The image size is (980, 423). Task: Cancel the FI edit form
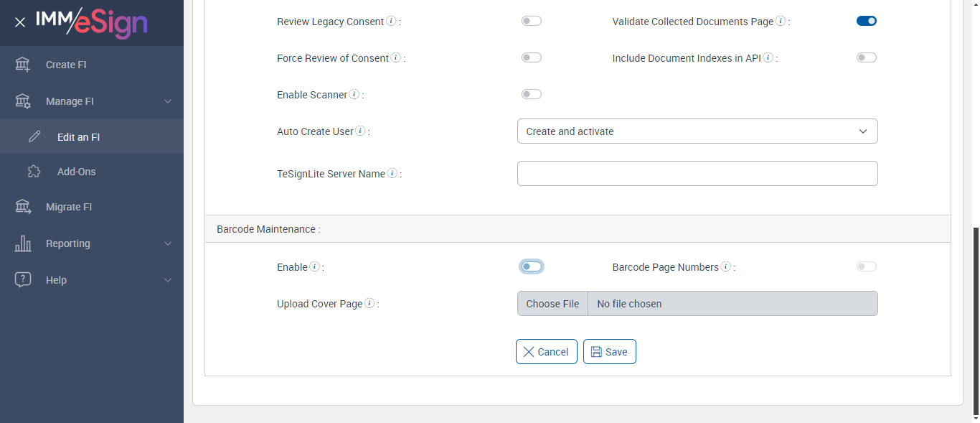click(x=546, y=352)
